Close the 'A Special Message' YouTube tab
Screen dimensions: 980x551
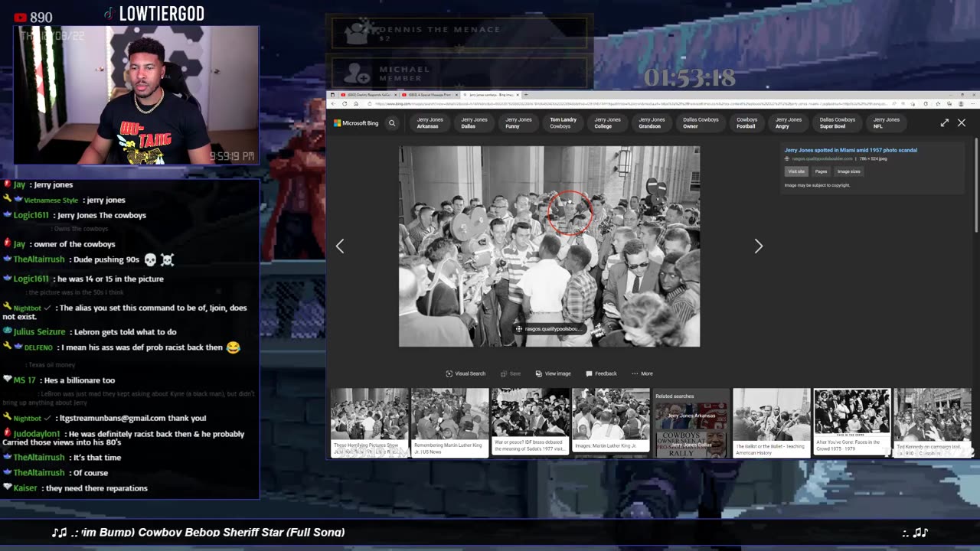pos(456,95)
